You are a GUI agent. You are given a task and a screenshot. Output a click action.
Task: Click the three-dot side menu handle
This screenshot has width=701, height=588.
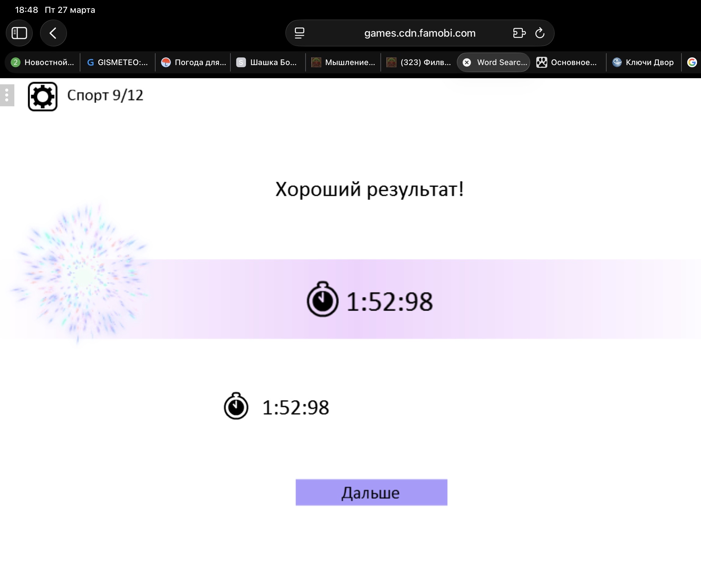[7, 95]
